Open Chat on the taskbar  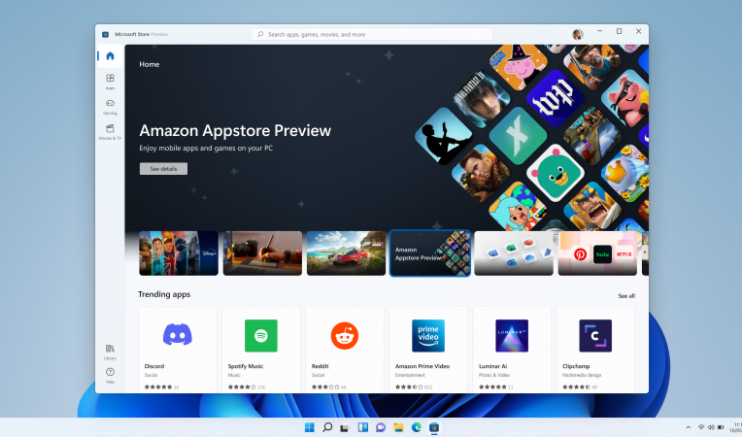tap(380, 427)
